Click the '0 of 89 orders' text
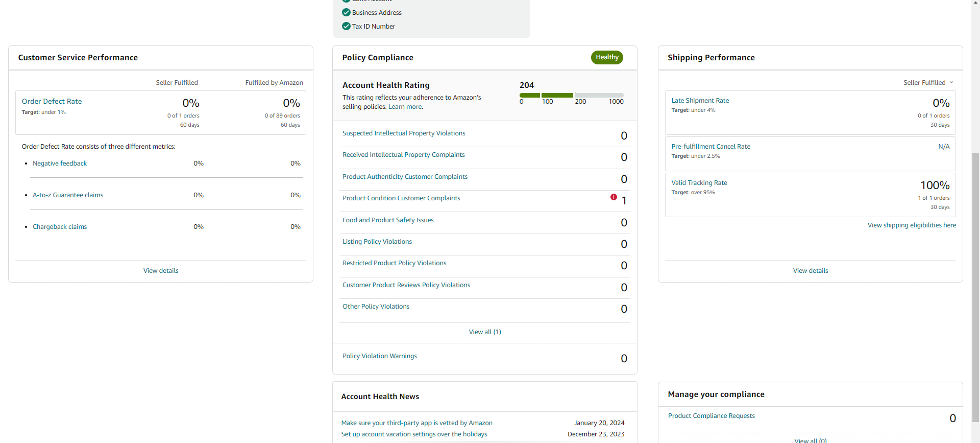Viewport: 980px width, 443px height. (x=282, y=116)
